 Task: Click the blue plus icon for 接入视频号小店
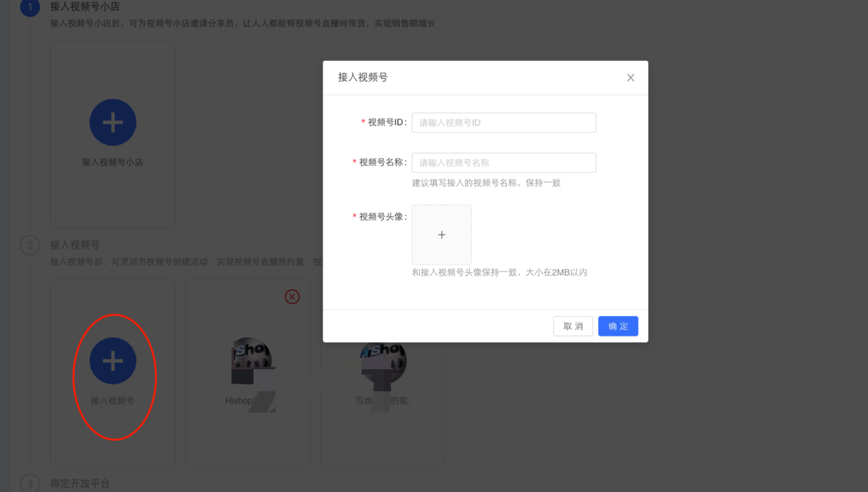[x=112, y=122]
